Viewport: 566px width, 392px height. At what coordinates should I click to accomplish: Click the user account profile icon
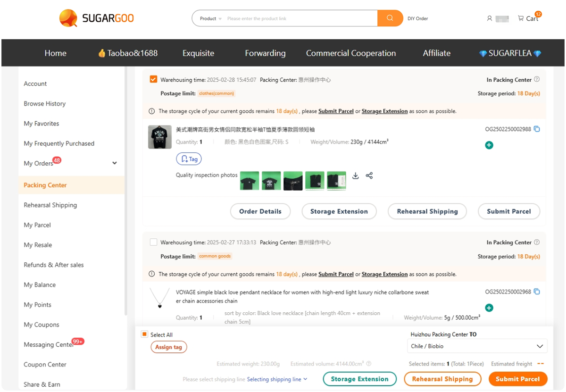[489, 18]
